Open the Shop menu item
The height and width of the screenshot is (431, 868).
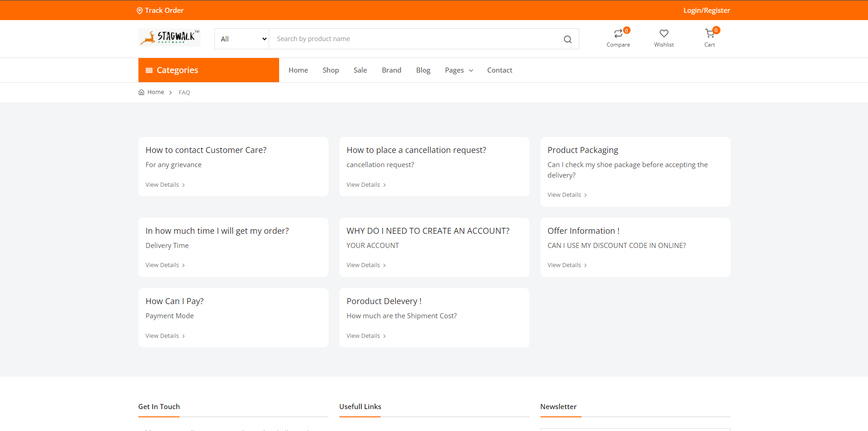click(x=331, y=70)
